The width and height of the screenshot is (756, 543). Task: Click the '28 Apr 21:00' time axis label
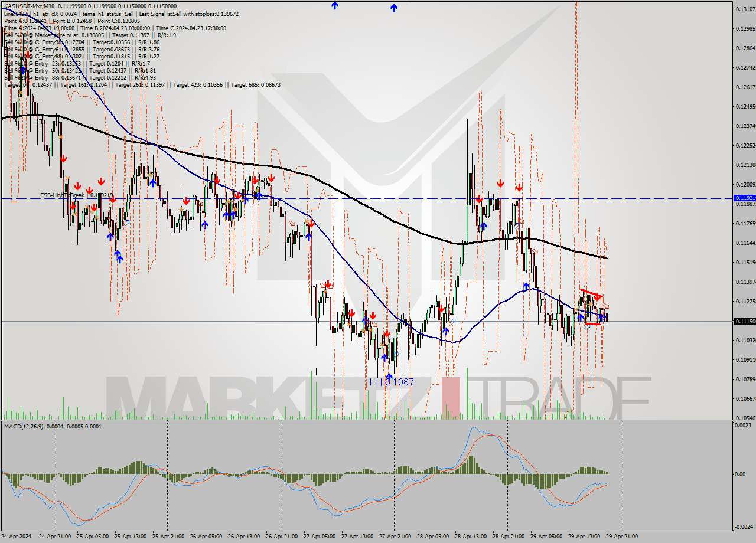point(508,537)
